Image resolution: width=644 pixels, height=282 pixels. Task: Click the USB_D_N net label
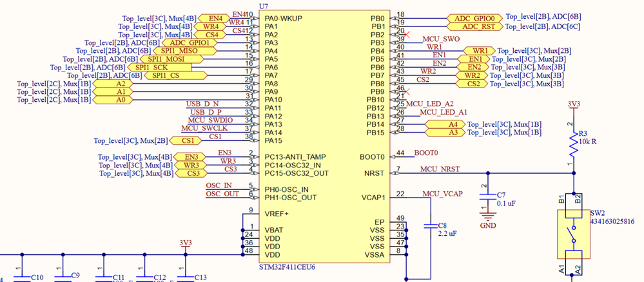[202, 104]
